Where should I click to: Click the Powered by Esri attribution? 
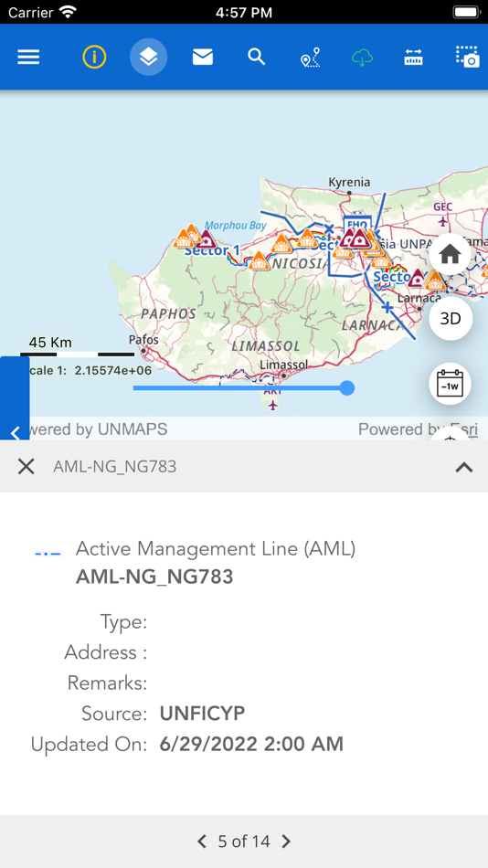(x=419, y=429)
